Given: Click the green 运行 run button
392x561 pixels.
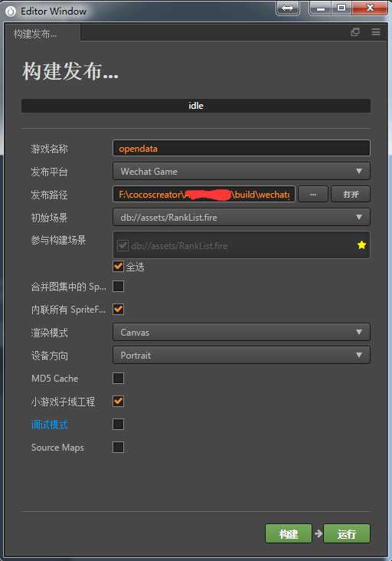Looking at the screenshot, I should point(347,534).
